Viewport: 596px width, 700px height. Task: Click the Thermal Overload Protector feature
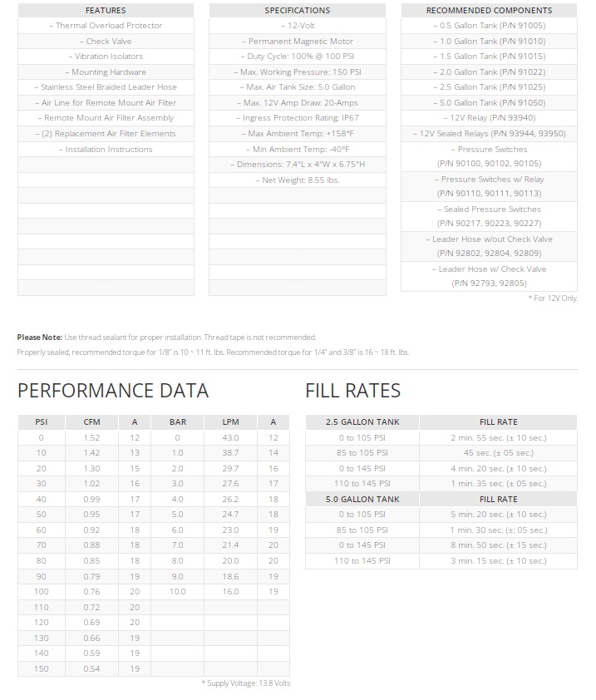click(106, 26)
